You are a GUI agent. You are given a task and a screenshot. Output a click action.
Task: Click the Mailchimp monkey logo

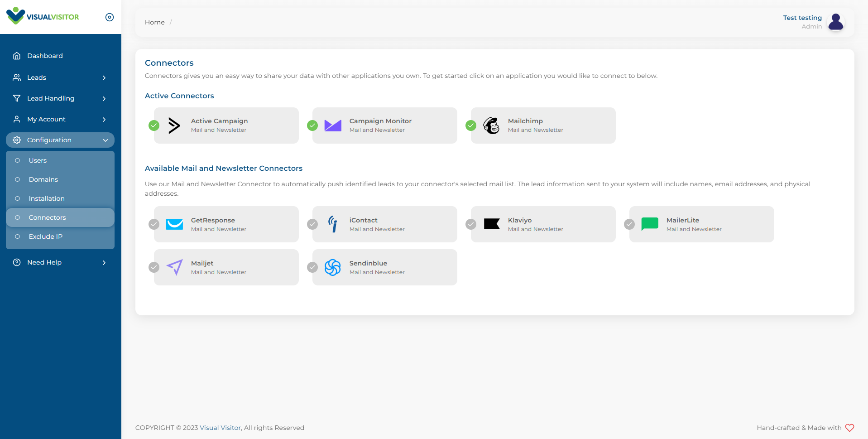point(491,125)
